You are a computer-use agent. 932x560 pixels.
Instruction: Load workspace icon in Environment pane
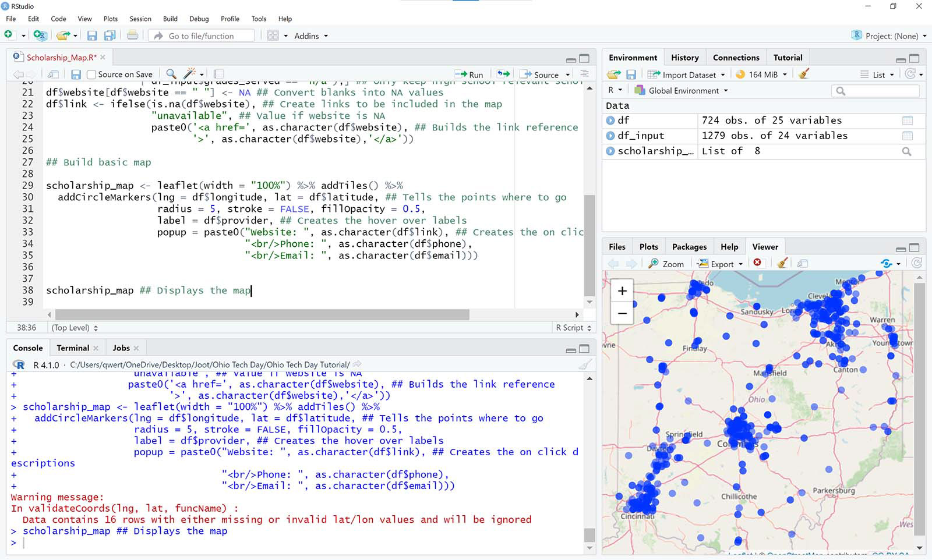point(613,75)
